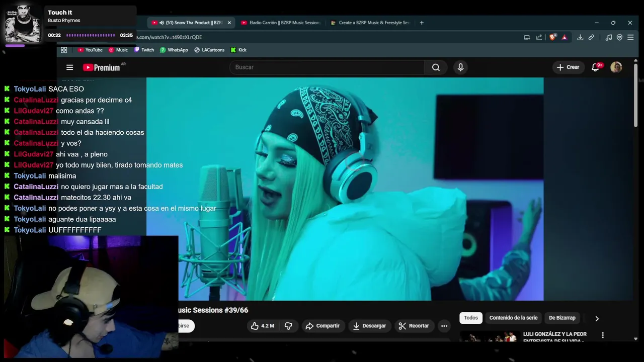Go to YouTube Premium home logo
The height and width of the screenshot is (362, 644).
102,67
